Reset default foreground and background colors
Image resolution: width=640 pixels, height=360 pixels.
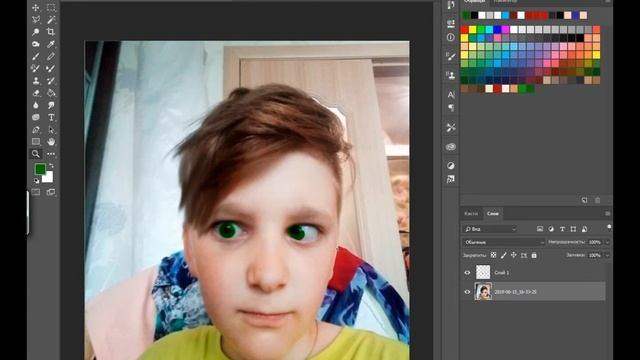36,180
